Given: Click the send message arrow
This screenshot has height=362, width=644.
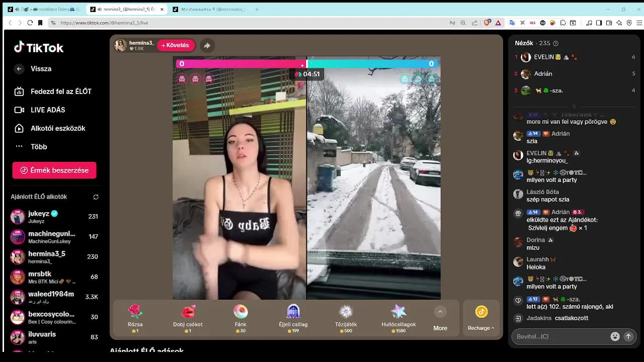Looking at the screenshot, I should tap(628, 337).
